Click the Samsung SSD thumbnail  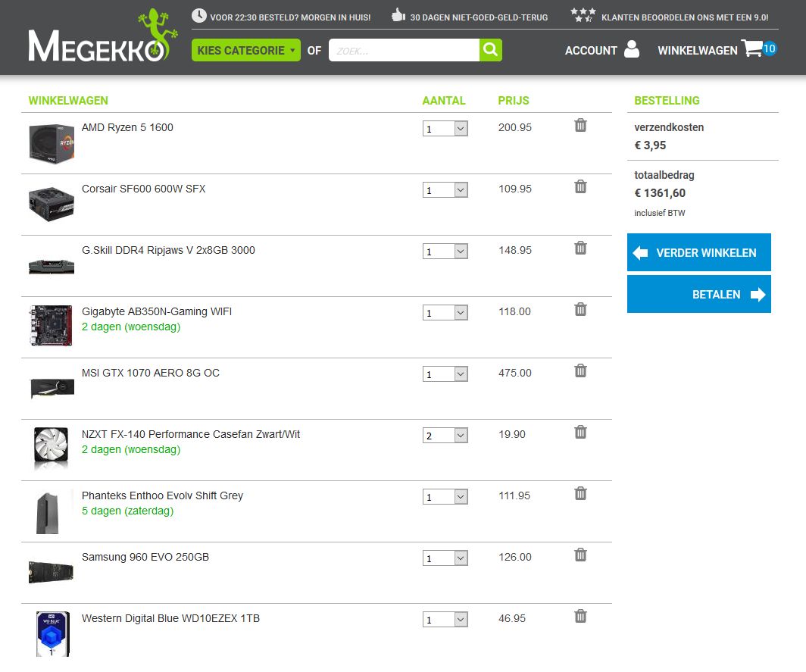[52, 572]
